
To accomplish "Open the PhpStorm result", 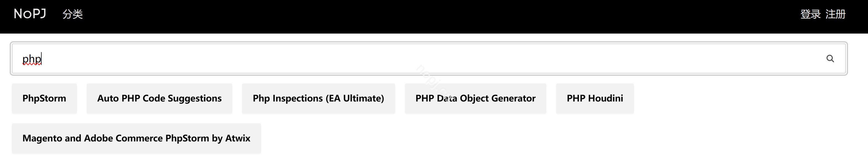I will 44,98.
